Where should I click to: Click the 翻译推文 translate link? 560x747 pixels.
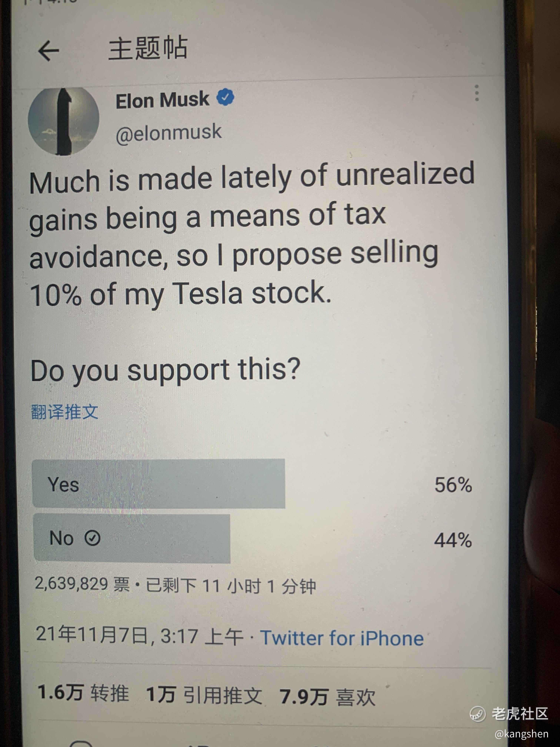[x=64, y=412]
